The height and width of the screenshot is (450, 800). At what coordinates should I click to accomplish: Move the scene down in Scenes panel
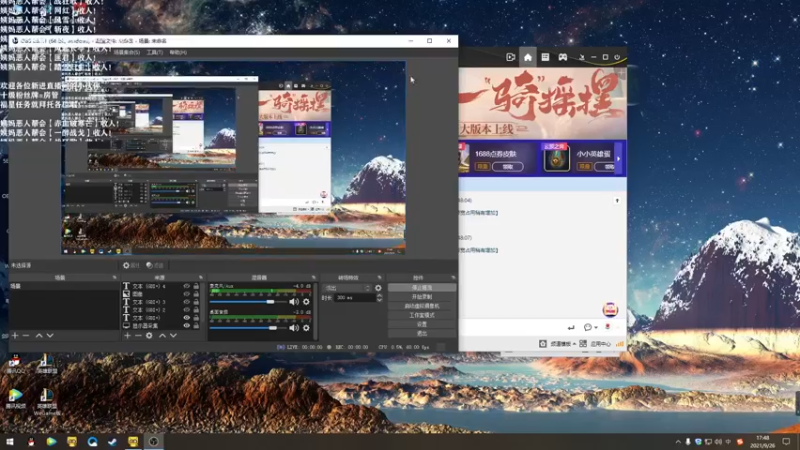pyautogui.click(x=50, y=335)
